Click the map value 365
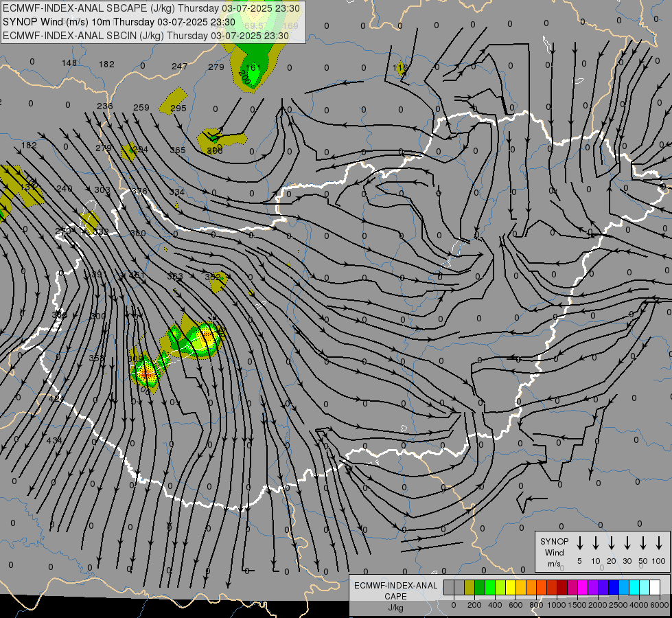Image resolution: width=672 pixels, height=618 pixels. coord(178,150)
